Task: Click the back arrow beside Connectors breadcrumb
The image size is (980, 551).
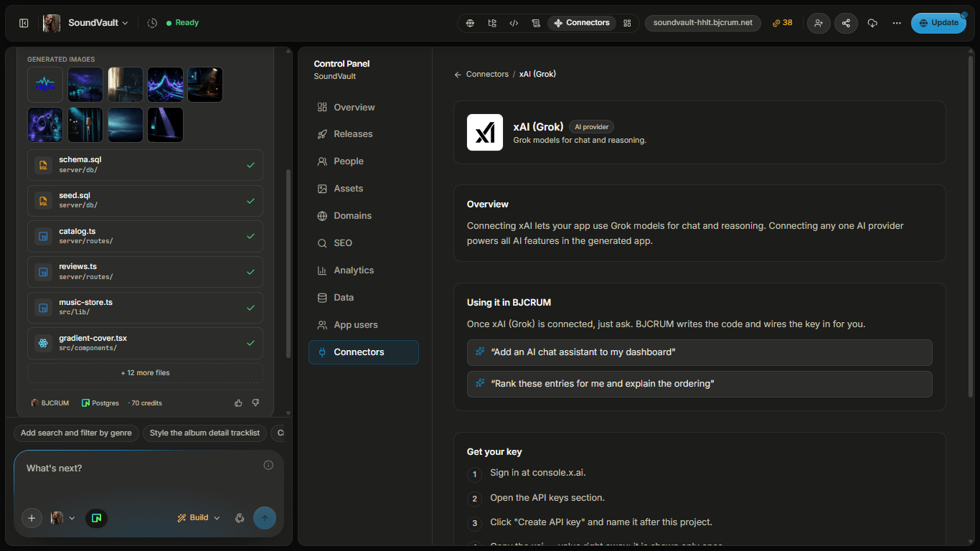Action: [458, 75]
